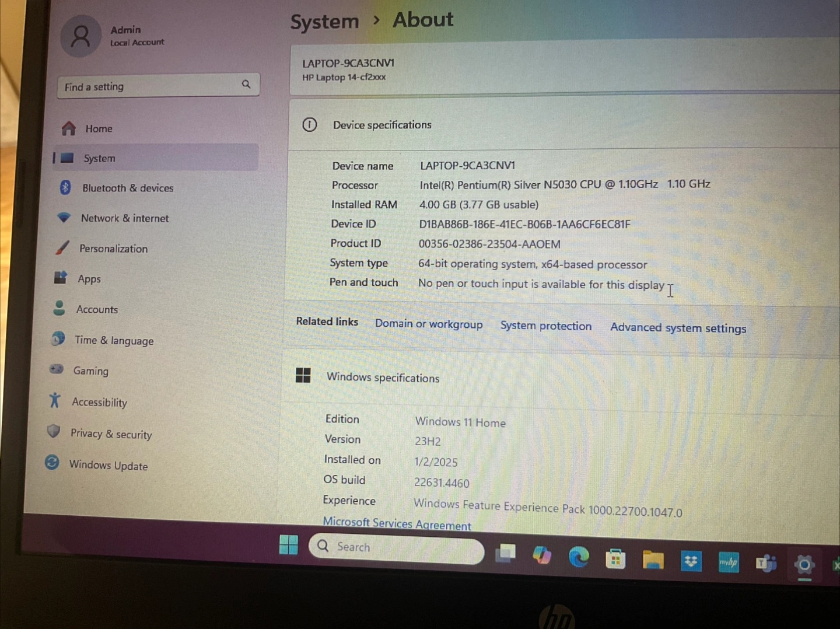Focus the Find a setting search field

click(159, 85)
